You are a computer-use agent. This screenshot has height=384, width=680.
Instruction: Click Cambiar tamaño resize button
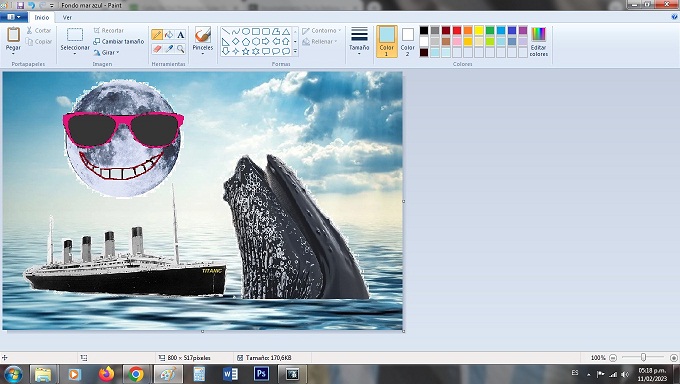119,42
